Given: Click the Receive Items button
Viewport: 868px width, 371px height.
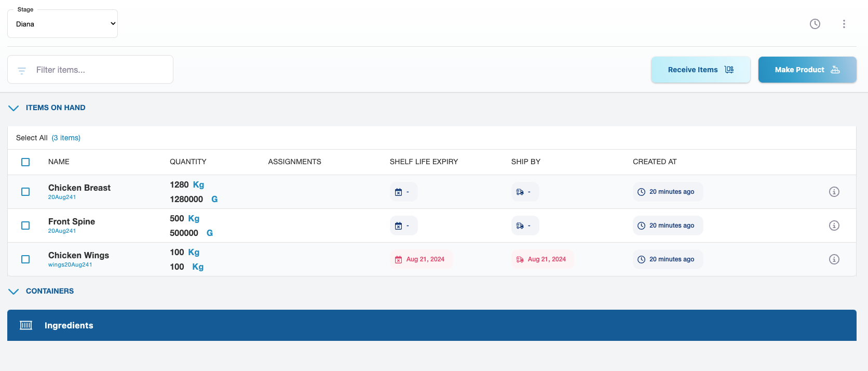Looking at the screenshot, I should [700, 70].
